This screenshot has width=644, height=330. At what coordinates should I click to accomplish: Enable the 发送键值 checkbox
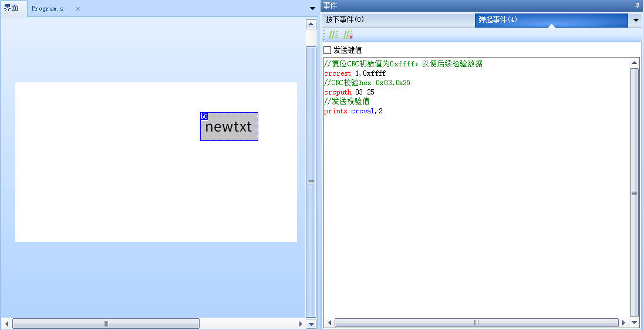point(328,50)
